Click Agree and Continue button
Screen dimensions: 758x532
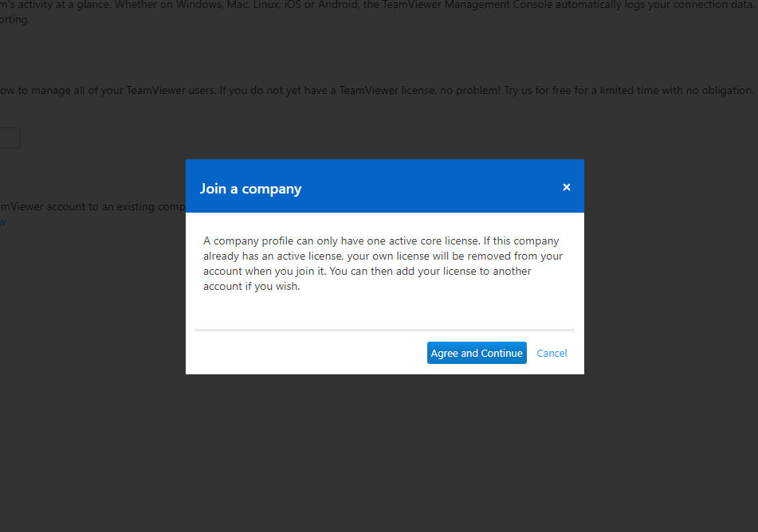click(477, 353)
